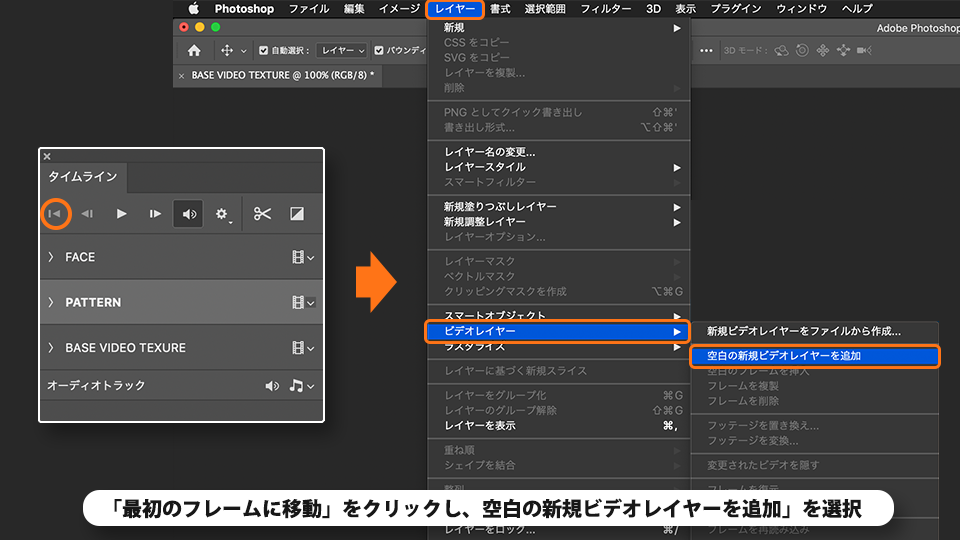
Task: Select the Move tool icon
Action: [227, 50]
